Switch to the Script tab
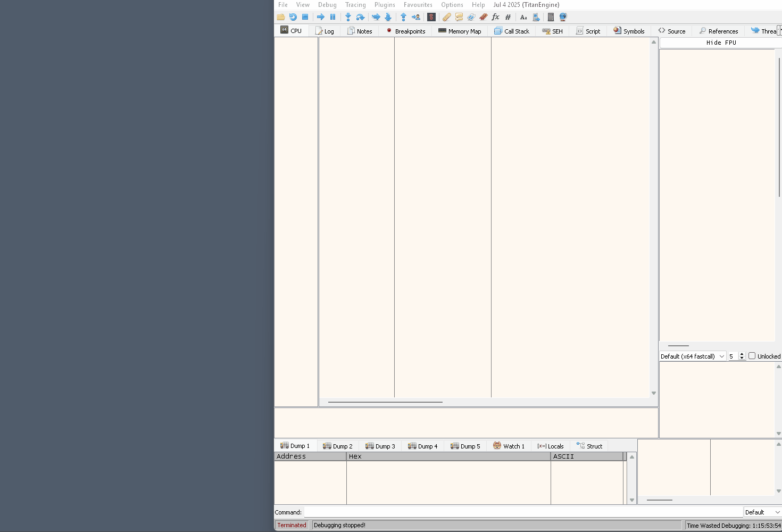The width and height of the screenshot is (782, 532). pos(588,31)
